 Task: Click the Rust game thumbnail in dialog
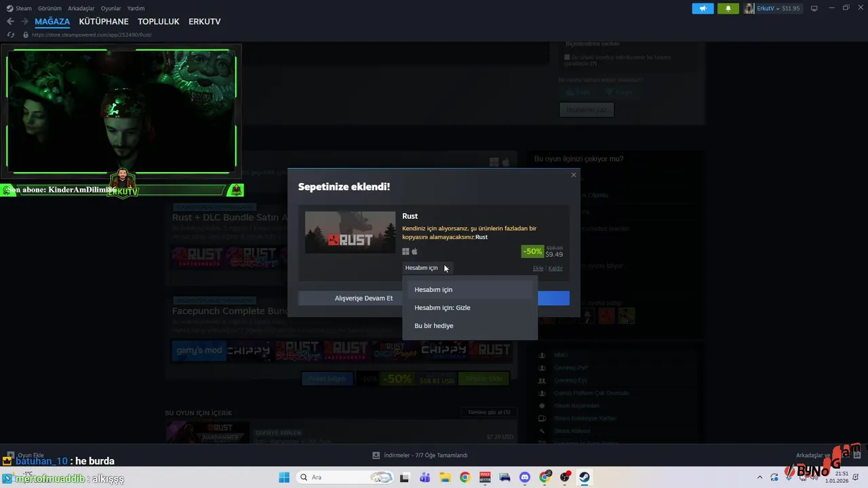pos(350,232)
